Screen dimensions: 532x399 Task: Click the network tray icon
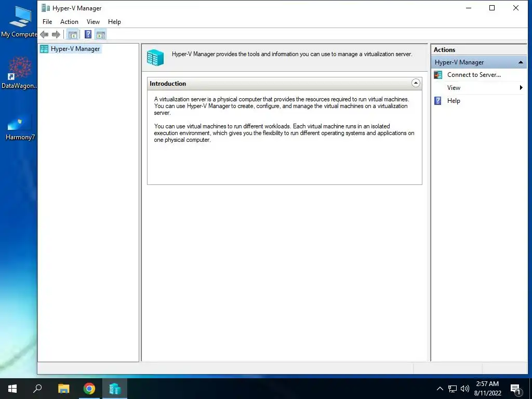coord(453,389)
